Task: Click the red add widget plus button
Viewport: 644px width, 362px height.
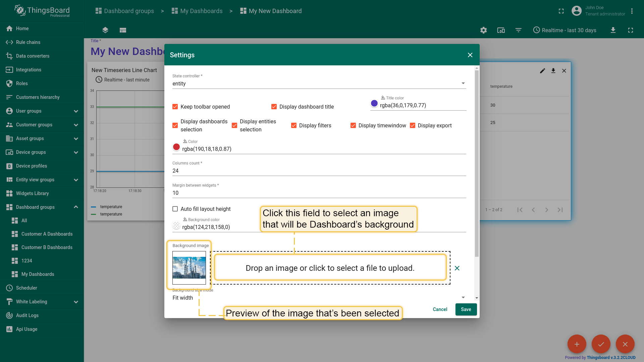Action: click(577, 344)
